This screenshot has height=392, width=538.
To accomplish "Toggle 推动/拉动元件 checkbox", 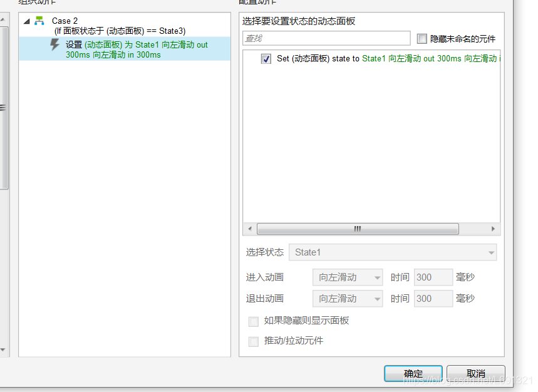I will (x=254, y=341).
